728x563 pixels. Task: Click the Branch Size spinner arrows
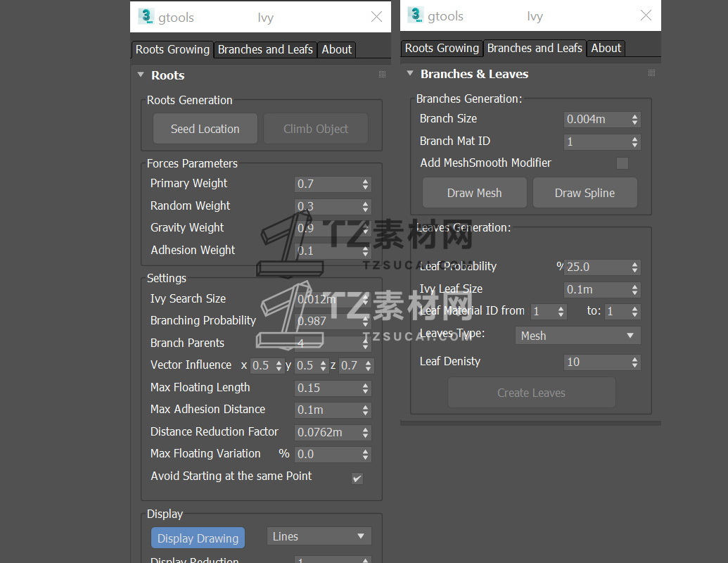point(634,120)
